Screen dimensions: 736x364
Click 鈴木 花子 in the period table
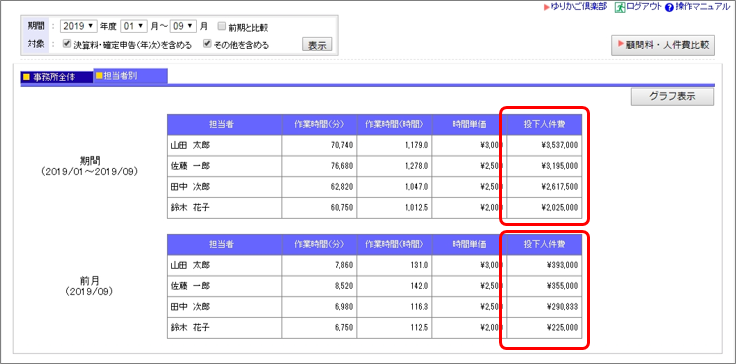coord(224,208)
